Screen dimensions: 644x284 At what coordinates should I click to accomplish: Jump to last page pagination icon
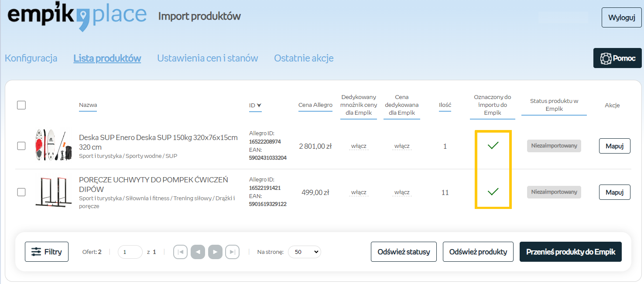tap(233, 252)
